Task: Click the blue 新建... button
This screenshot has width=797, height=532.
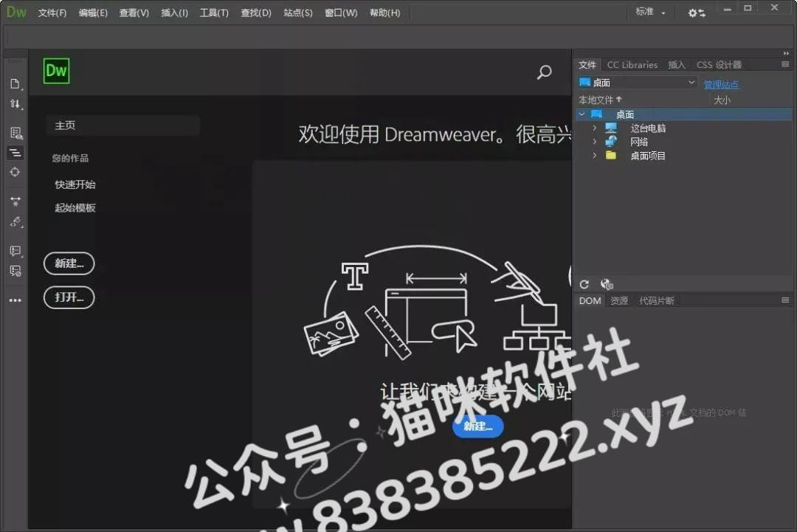Action: pyautogui.click(x=477, y=426)
